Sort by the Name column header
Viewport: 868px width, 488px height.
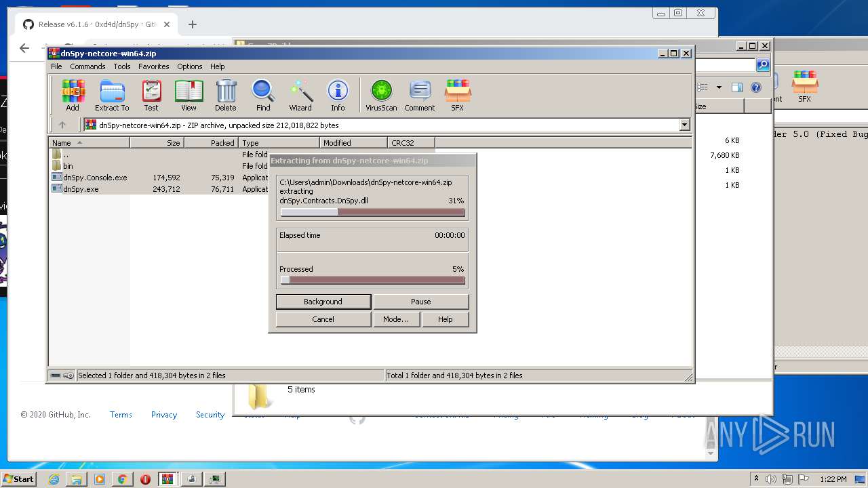(x=89, y=142)
